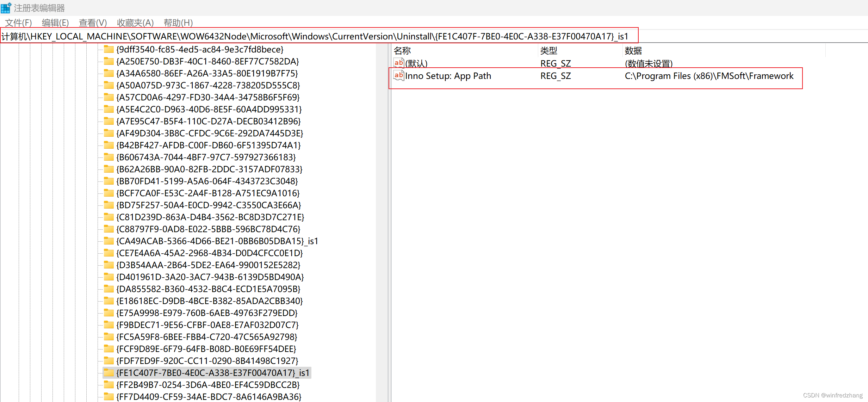Select key {BB70FD41-5199-A5A6-064F-4343723C3048}
The height and width of the screenshot is (402, 868).
(207, 181)
